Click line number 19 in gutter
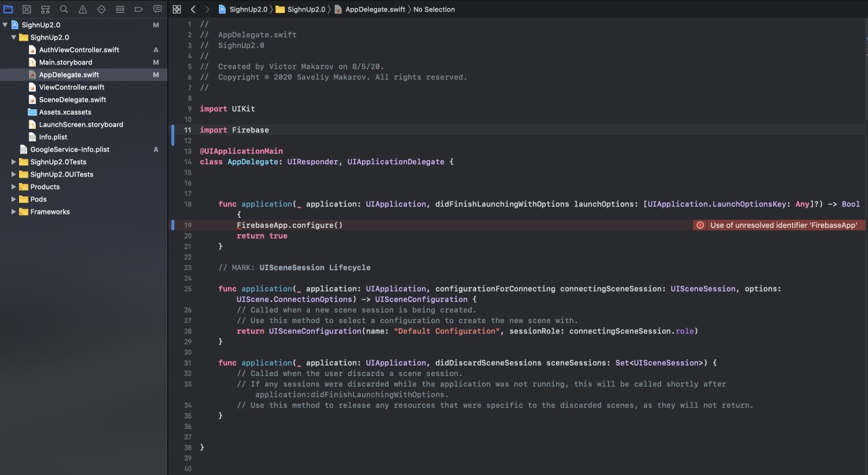The image size is (868, 475). [x=188, y=225]
